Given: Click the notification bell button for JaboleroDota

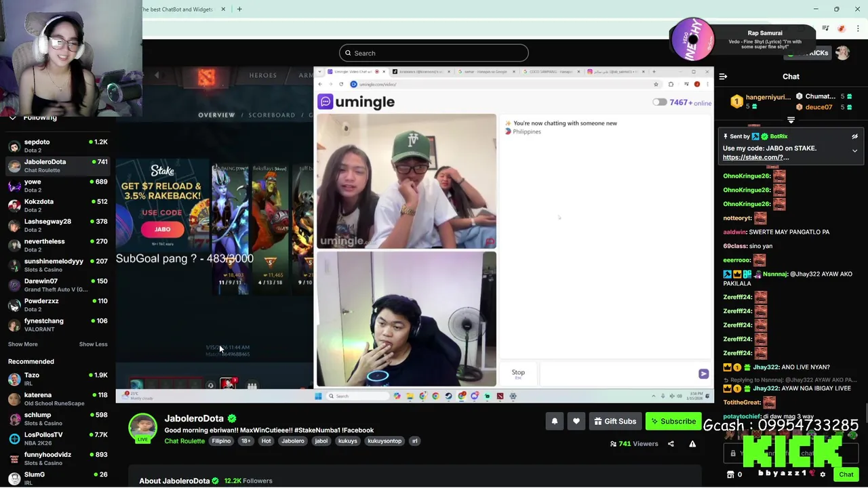Looking at the screenshot, I should coord(555,422).
